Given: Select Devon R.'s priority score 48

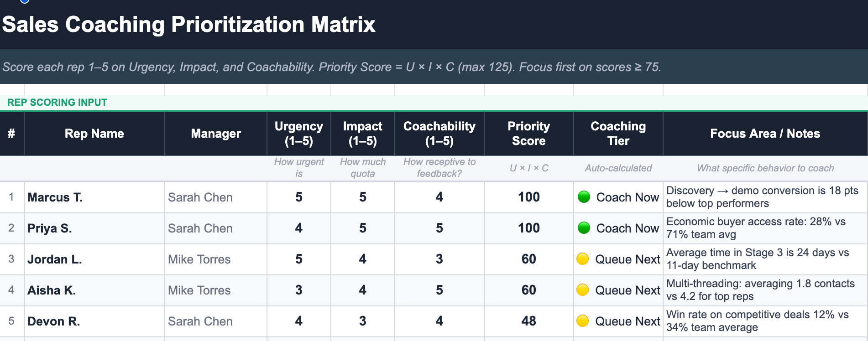Looking at the screenshot, I should point(529,321).
